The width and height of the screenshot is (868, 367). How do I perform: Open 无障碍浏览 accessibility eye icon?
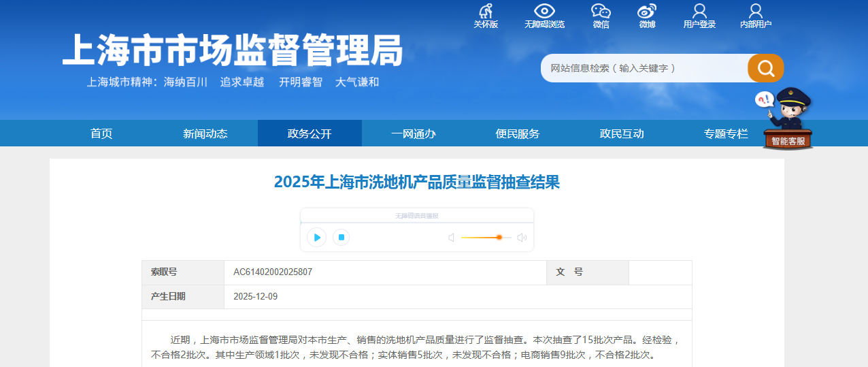pos(544,12)
